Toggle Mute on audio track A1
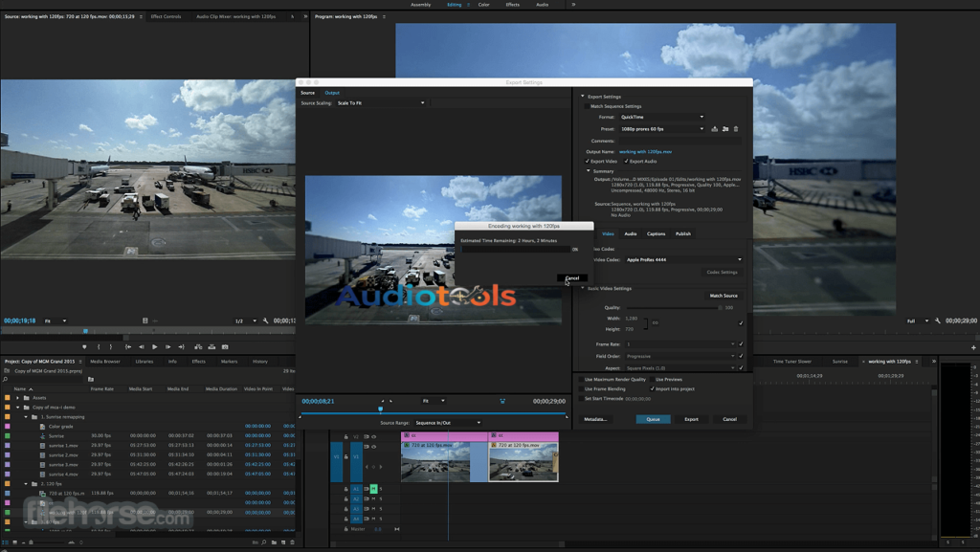Screen dimensions: 980x552 373,488
